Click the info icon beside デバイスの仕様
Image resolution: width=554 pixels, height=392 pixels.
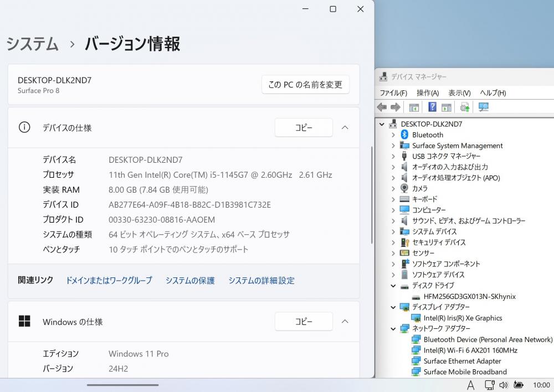coord(24,127)
